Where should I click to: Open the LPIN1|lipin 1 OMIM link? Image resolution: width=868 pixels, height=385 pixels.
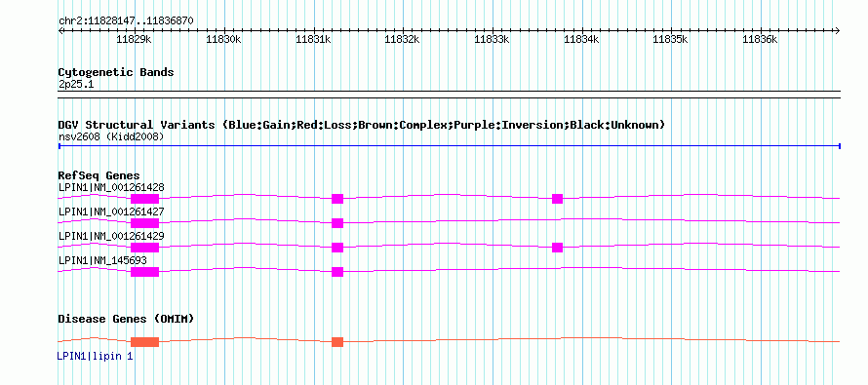click(x=96, y=357)
